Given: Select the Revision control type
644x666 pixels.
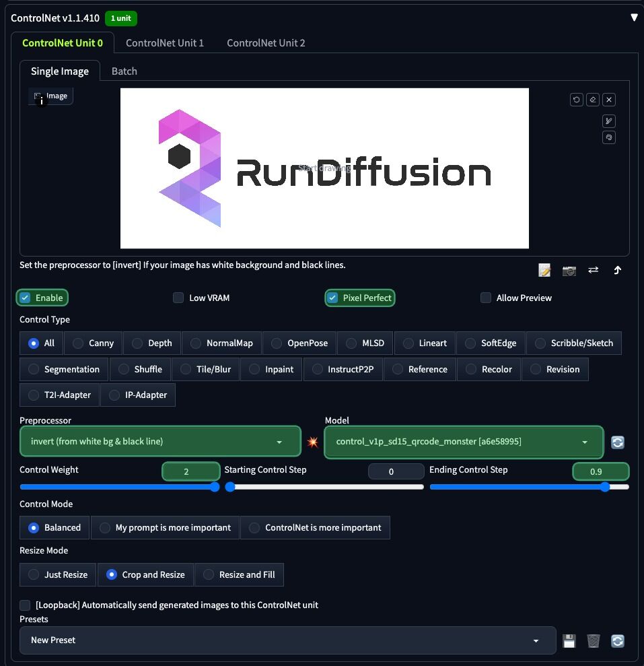Looking at the screenshot, I should [x=555, y=369].
